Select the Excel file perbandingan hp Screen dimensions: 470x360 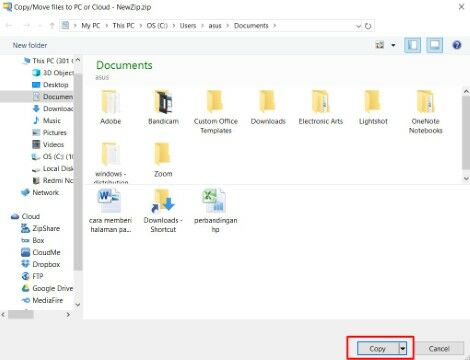tap(215, 210)
